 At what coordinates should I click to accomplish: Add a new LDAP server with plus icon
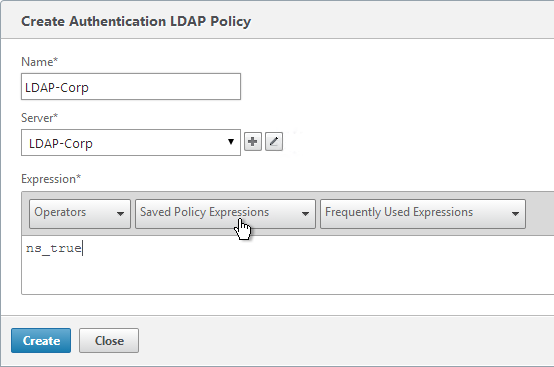[253, 142]
